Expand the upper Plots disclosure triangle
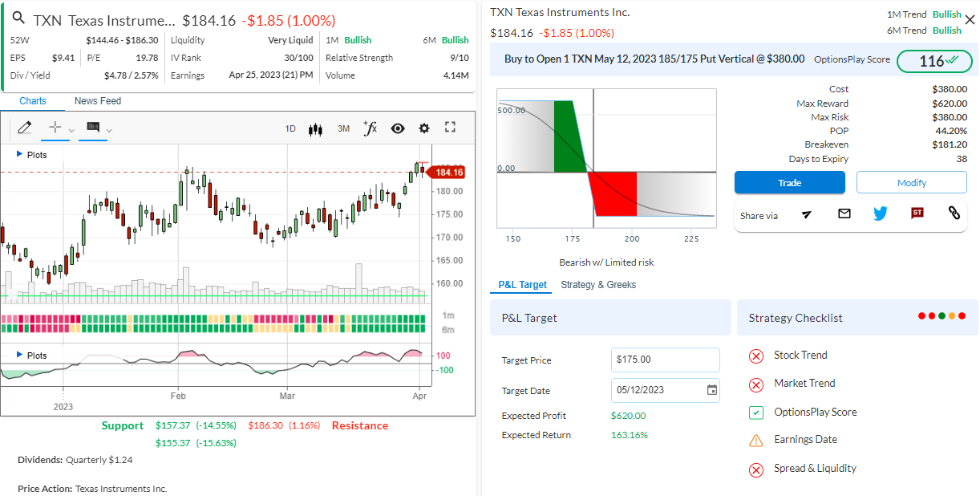Viewport: 980px width, 496px height. 18,154
